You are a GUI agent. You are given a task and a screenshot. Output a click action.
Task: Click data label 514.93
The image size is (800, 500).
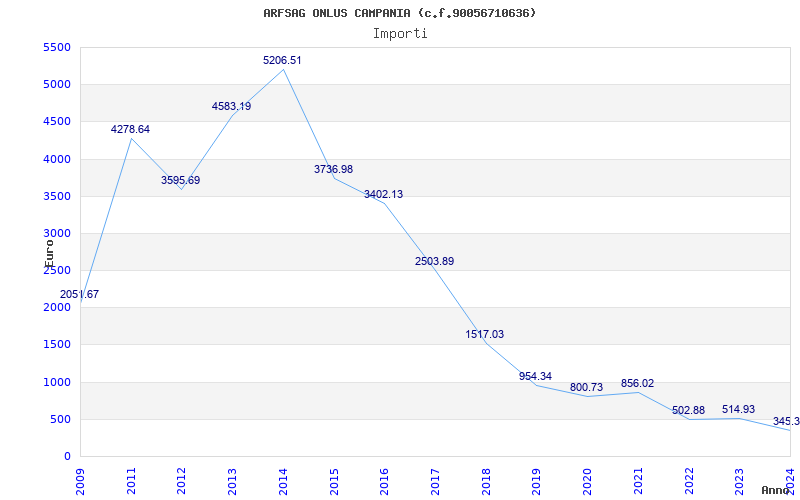[738, 410]
